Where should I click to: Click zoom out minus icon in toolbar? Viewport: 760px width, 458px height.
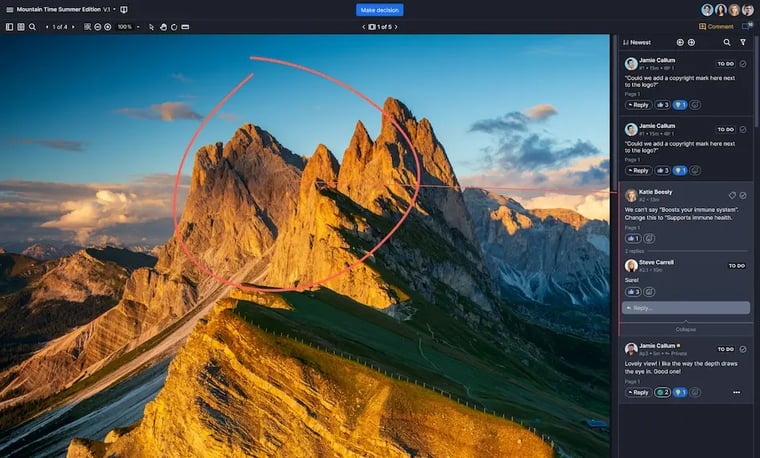pos(97,27)
